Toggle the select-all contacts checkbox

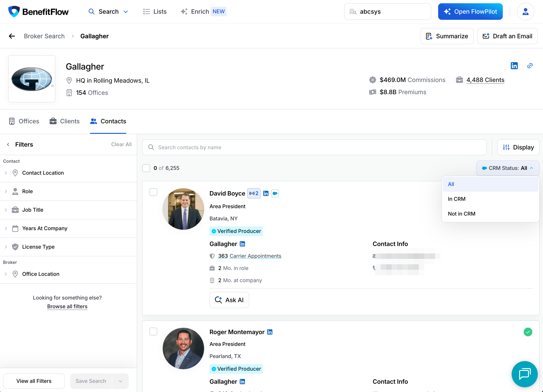146,168
